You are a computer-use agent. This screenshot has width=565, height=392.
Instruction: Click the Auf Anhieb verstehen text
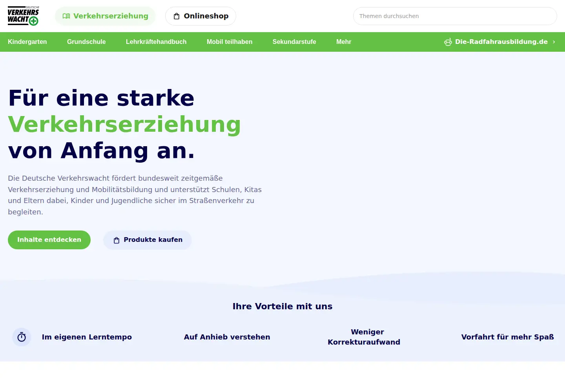[x=227, y=337]
